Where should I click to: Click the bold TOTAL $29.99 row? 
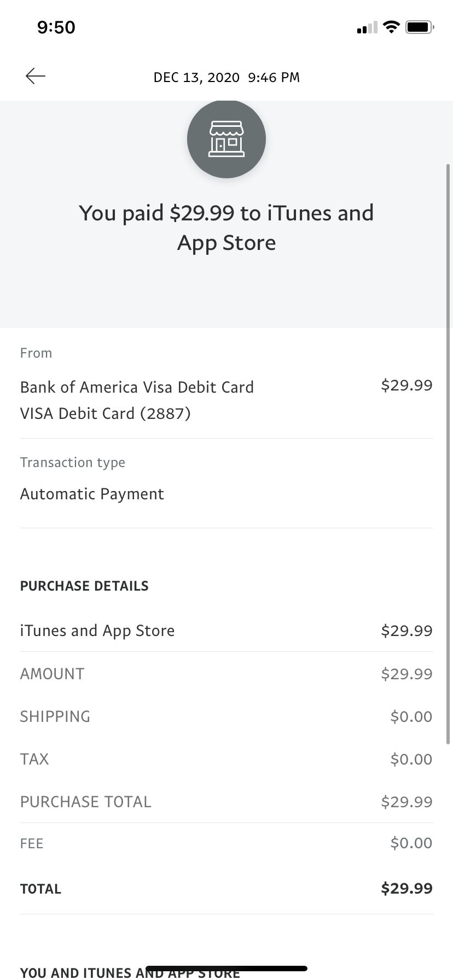(x=226, y=889)
